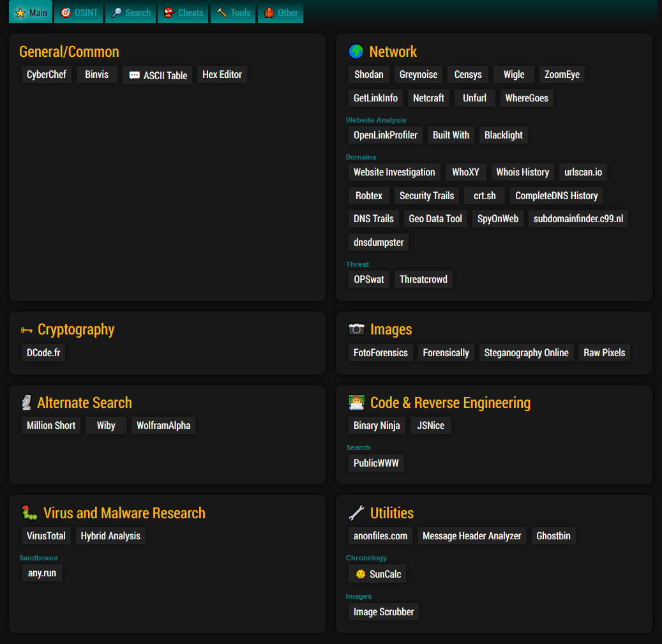Open VirusTotal

pyautogui.click(x=46, y=536)
